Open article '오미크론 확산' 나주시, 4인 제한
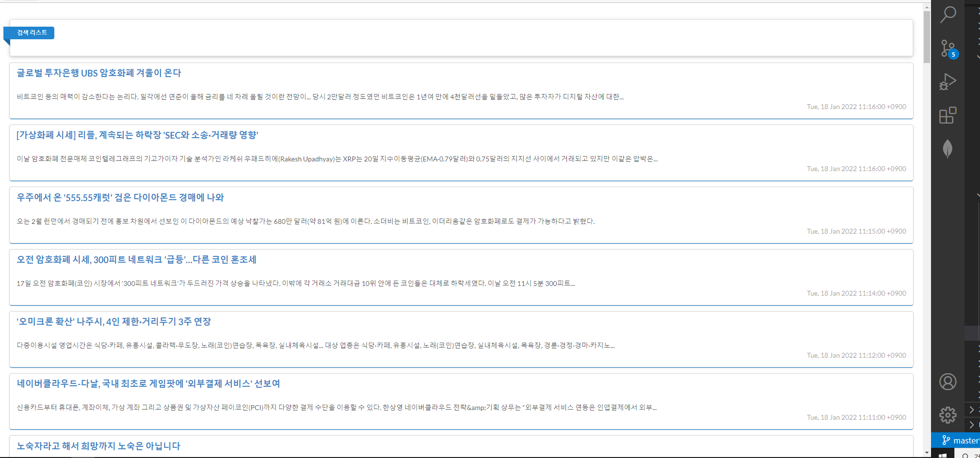 pos(114,321)
